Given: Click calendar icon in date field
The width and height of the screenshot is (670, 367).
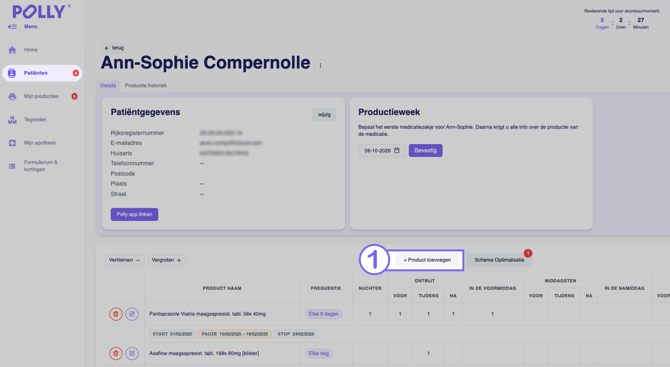Looking at the screenshot, I should pyautogui.click(x=397, y=150).
